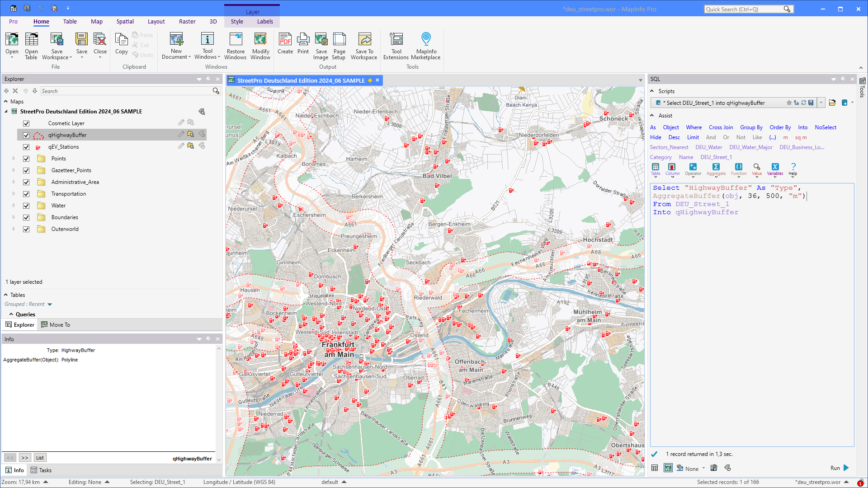The height and width of the screenshot is (488, 868).
Task: Click the List button in Info panel
Action: pos(40,458)
